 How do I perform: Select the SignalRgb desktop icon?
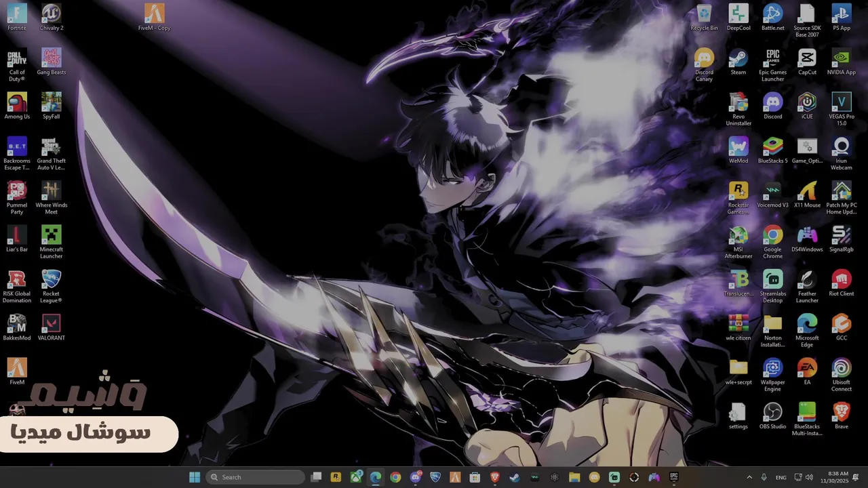(842, 239)
